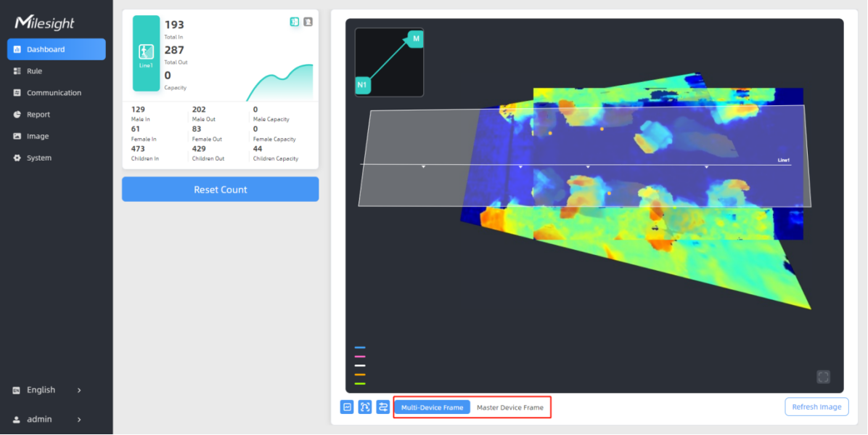
Task: Go to the Report section
Action: pos(38,115)
